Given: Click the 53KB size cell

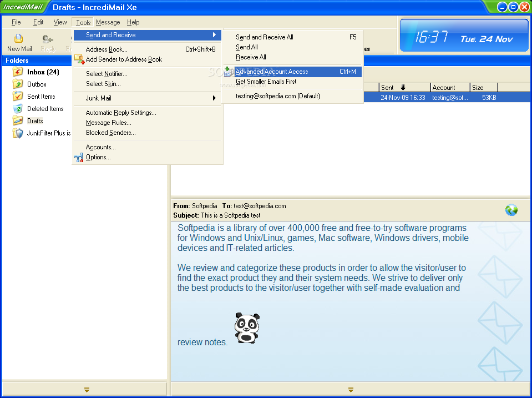Looking at the screenshot, I should [489, 98].
